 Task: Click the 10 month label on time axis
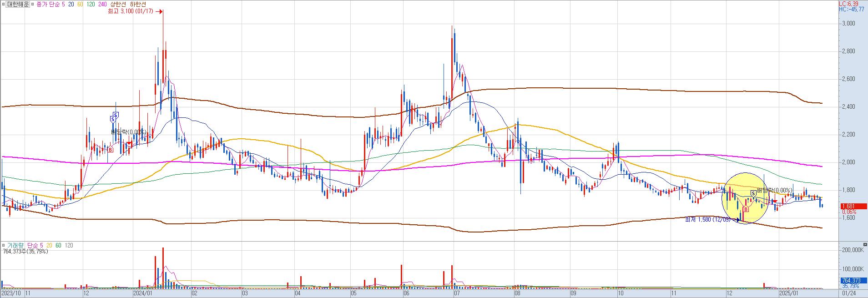(621, 293)
